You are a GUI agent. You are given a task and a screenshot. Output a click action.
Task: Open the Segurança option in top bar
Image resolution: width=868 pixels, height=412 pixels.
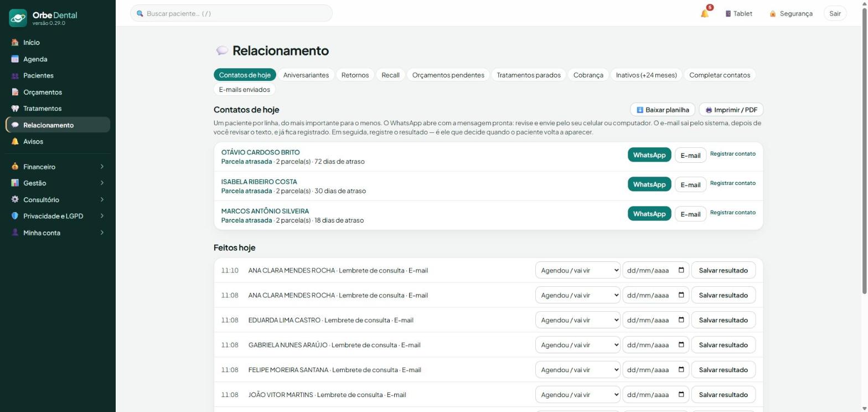click(790, 13)
